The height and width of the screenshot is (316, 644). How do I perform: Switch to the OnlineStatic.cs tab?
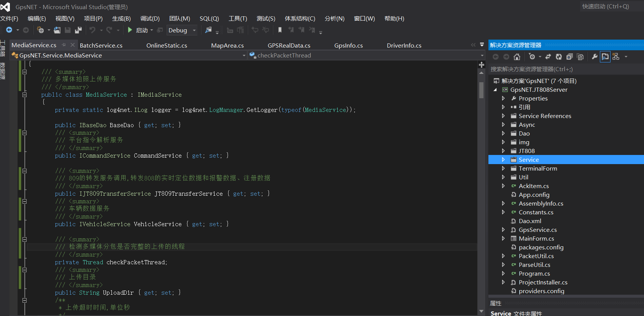click(x=167, y=45)
